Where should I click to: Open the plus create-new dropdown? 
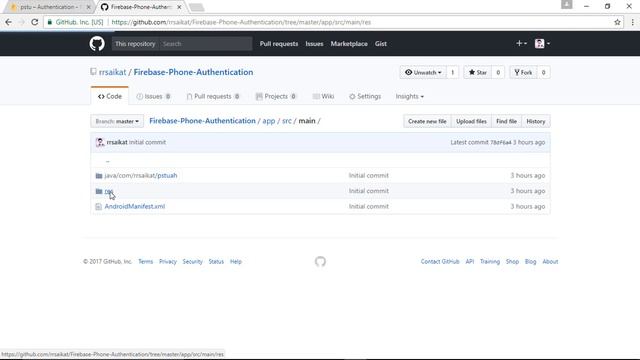point(521,43)
